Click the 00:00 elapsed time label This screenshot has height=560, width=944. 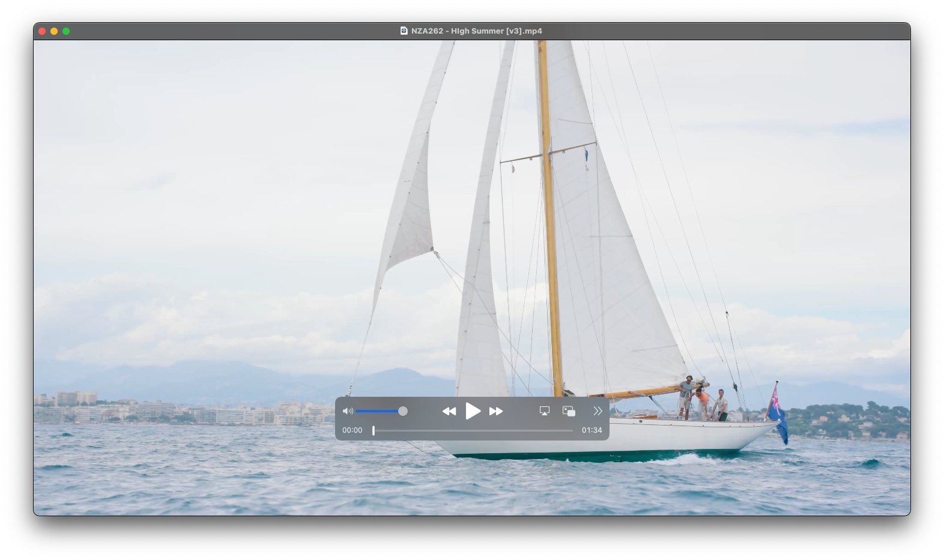pos(352,430)
